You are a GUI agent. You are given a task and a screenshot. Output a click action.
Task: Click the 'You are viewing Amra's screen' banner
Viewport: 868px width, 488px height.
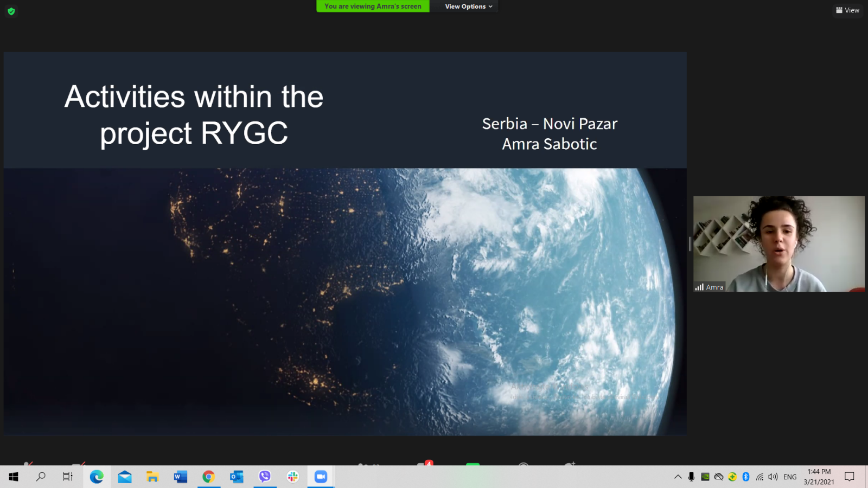pyautogui.click(x=373, y=7)
